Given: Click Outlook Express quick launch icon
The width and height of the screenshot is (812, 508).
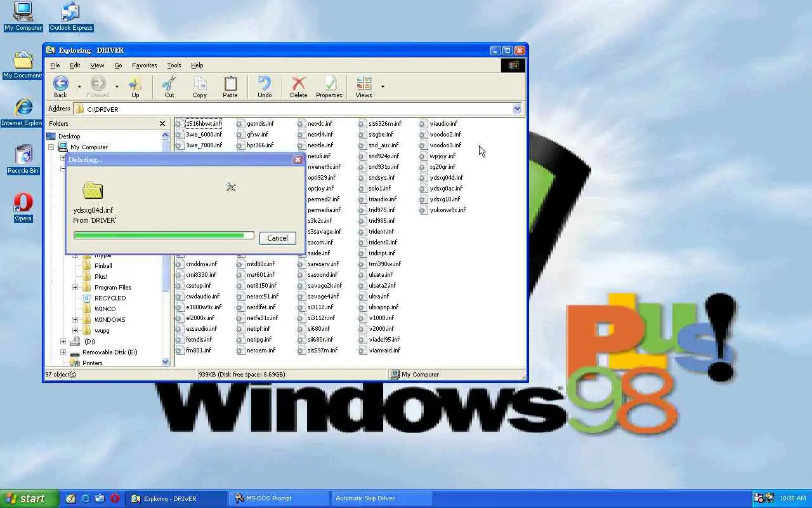Looking at the screenshot, I should [100, 498].
